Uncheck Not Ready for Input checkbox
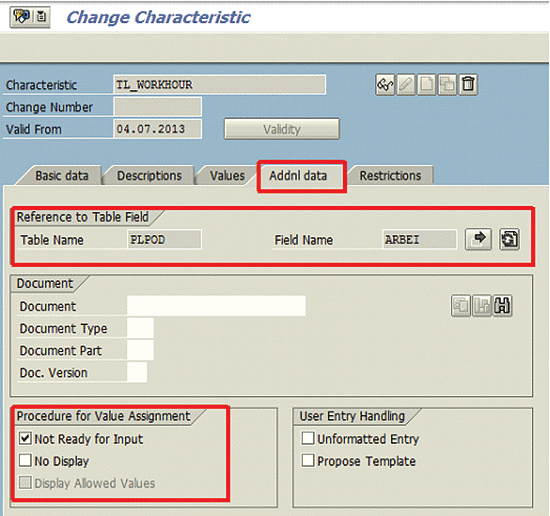The height and width of the screenshot is (516, 550). point(25,438)
